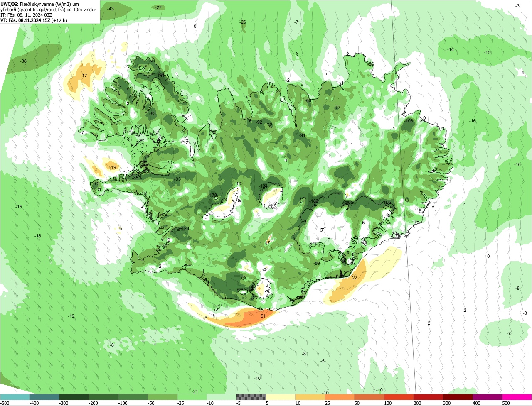Screen dimensions: 532x406
Task: Select the orange legend swatch between 25 and 50
Action: 340,397
